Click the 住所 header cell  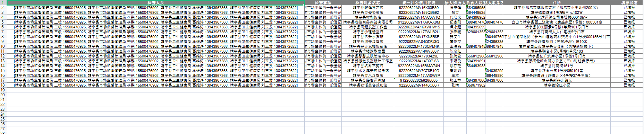(557, 2)
